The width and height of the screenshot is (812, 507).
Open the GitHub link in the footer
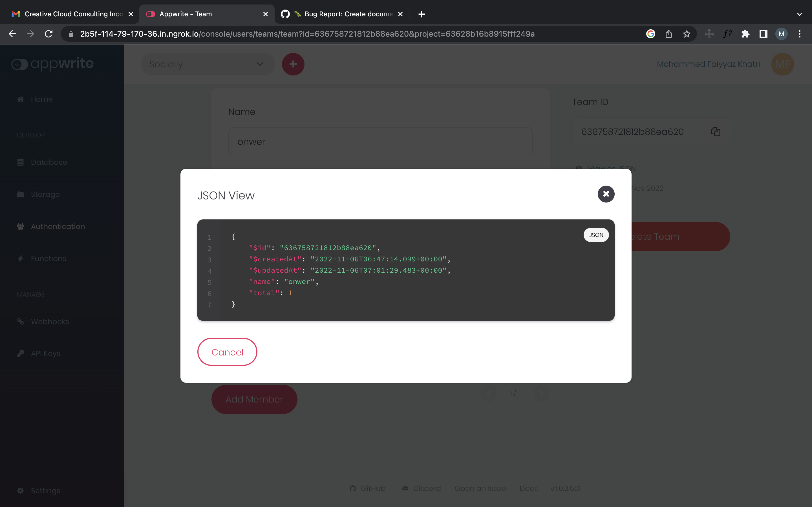(367, 488)
